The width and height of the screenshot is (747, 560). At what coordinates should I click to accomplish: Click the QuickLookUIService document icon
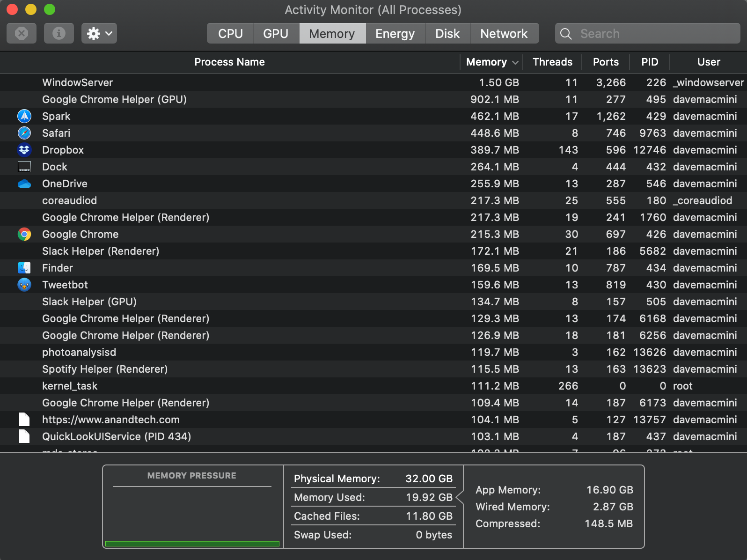click(x=24, y=436)
